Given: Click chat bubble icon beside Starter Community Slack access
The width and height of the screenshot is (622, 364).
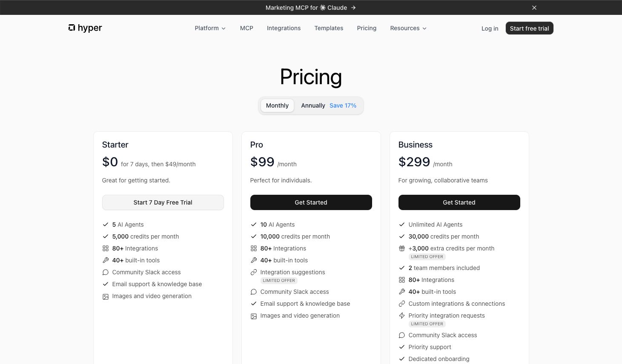Looking at the screenshot, I should tap(106, 272).
